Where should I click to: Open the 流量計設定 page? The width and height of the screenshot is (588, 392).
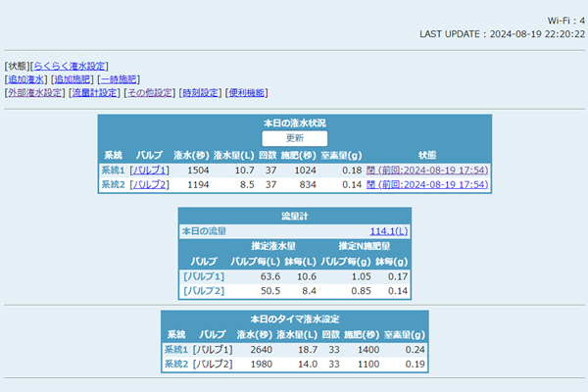[94, 93]
